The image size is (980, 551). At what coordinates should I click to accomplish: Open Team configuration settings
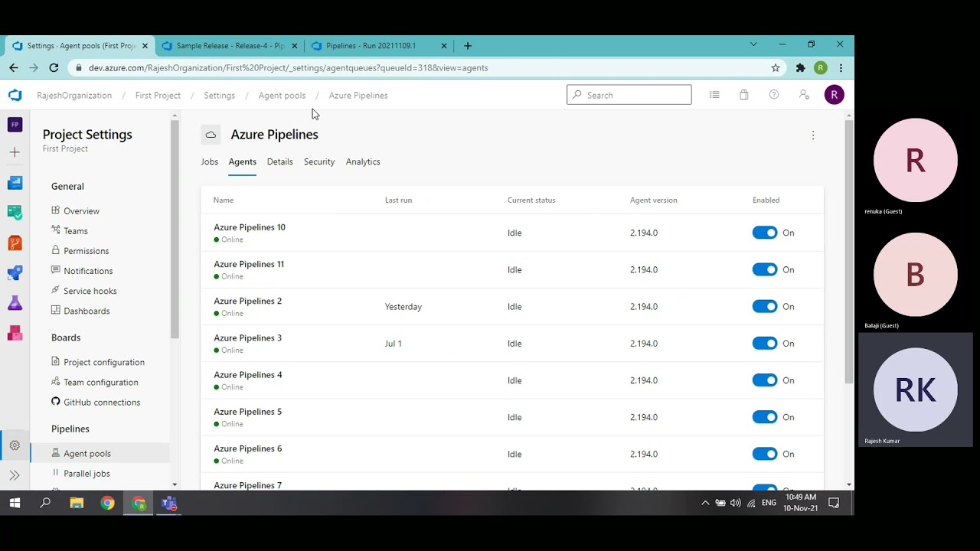[100, 382]
